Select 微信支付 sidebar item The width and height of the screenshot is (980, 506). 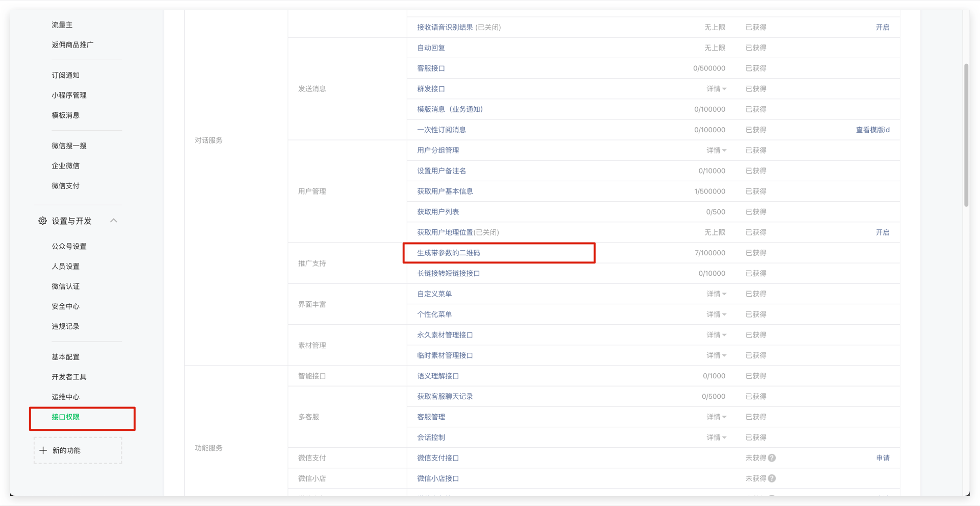65,186
